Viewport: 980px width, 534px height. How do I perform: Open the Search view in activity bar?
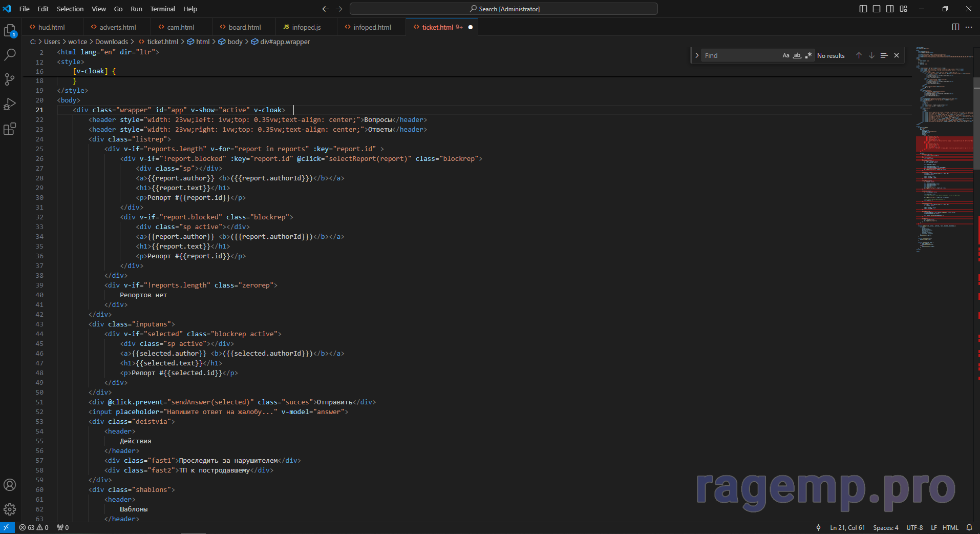coord(10,55)
